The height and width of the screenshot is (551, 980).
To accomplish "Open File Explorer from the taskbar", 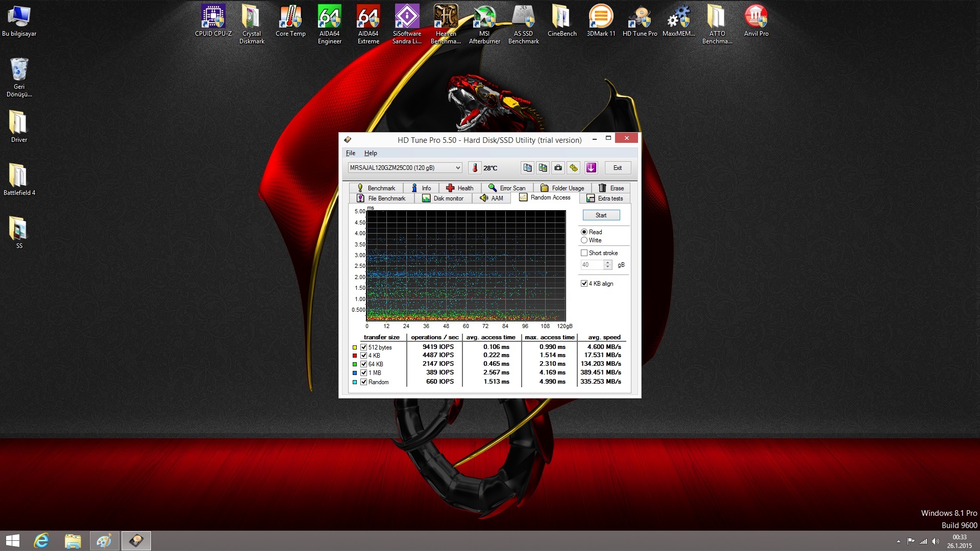I will click(x=72, y=541).
